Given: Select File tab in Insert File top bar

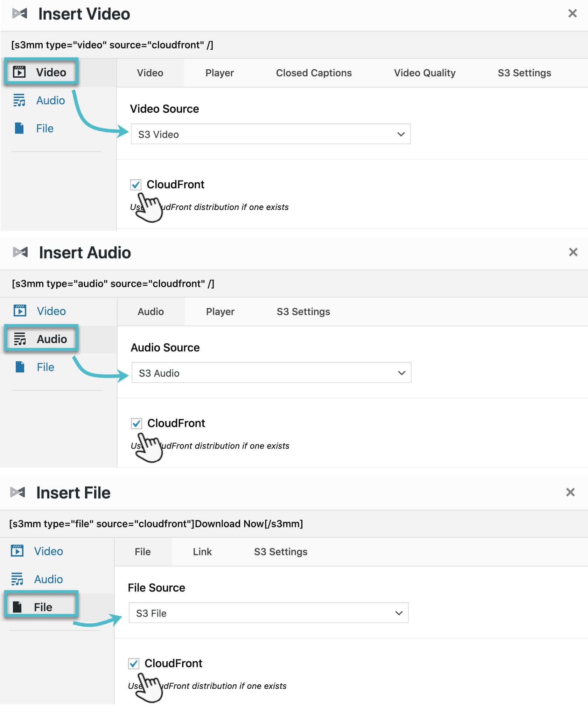Looking at the screenshot, I should (143, 552).
